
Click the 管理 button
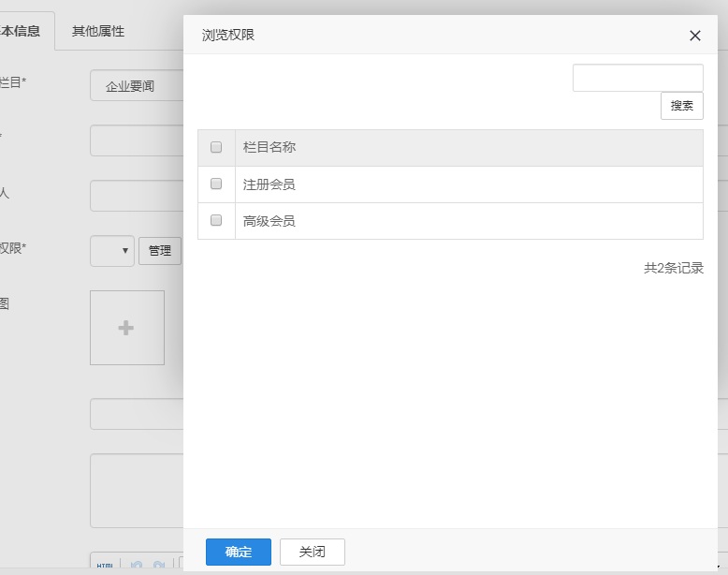(160, 251)
